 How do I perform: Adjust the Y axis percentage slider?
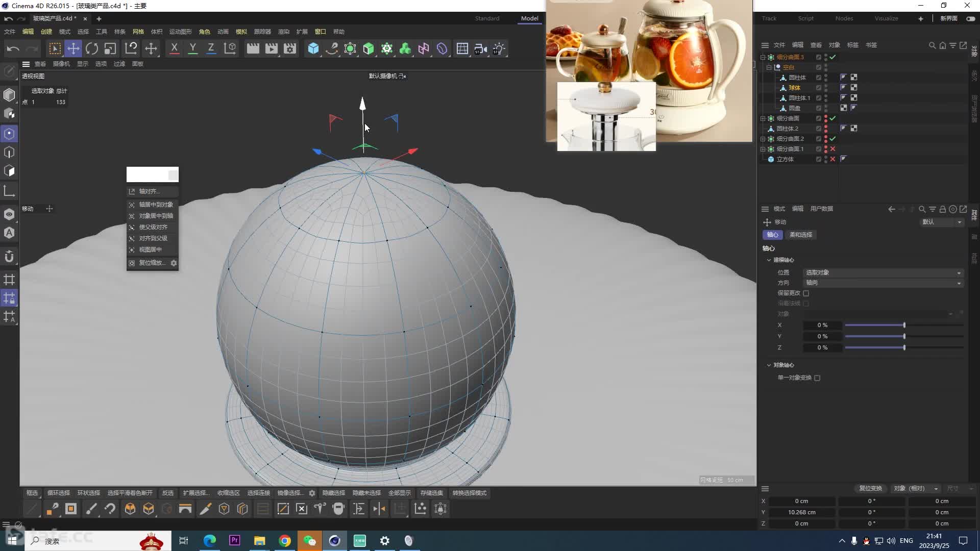click(x=904, y=336)
